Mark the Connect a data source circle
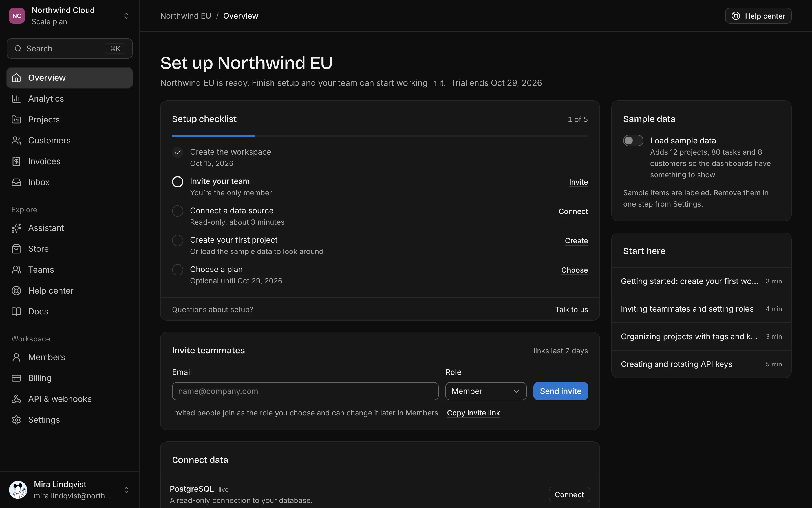This screenshot has height=508, width=812. pos(178,211)
